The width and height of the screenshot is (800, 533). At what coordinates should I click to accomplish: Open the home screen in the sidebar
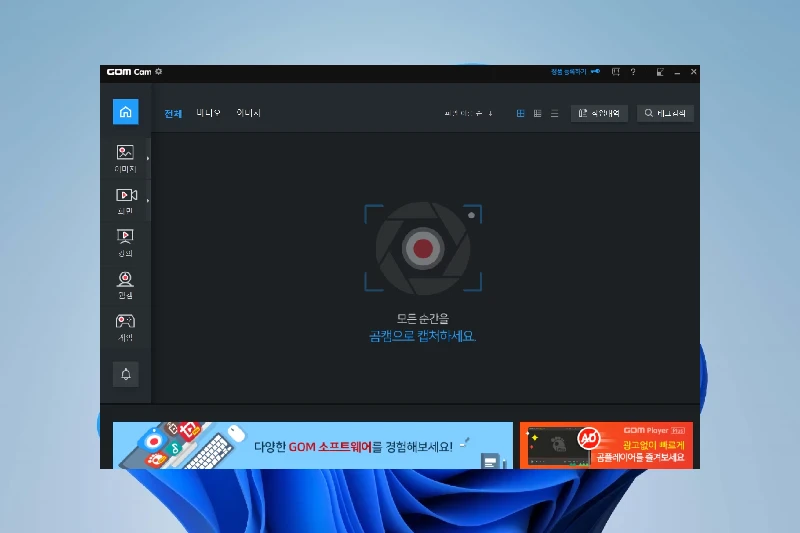126,112
